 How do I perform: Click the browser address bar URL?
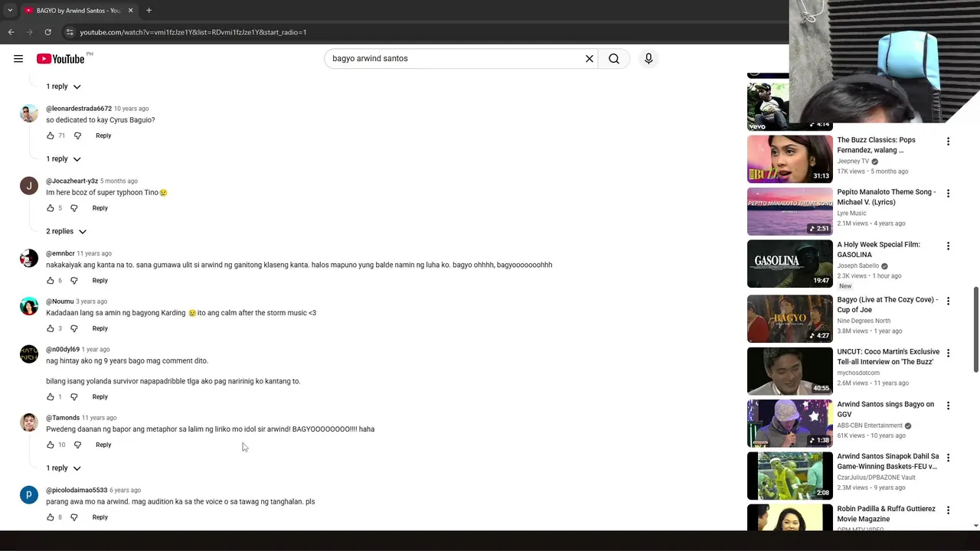pyautogui.click(x=193, y=32)
